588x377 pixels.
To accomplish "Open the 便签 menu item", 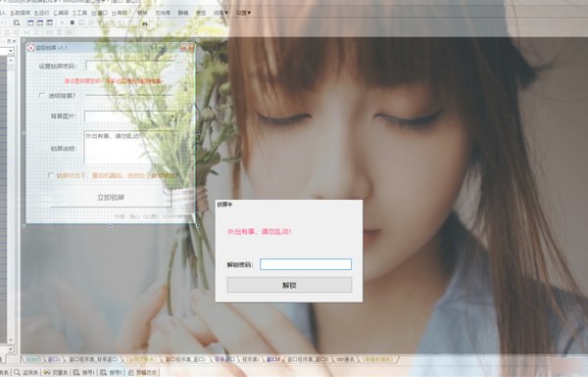I will [201, 13].
